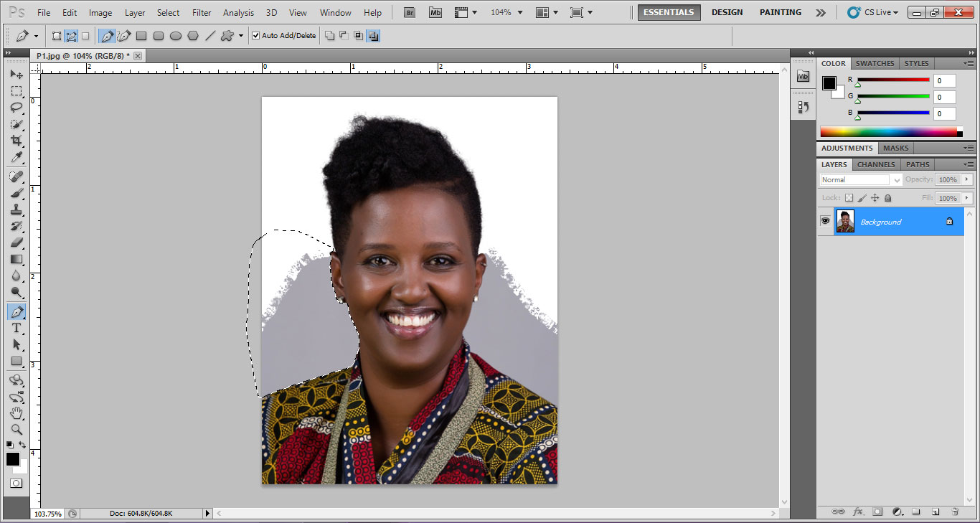980x523 pixels.
Task: Select the Gradient tool
Action: [x=17, y=259]
